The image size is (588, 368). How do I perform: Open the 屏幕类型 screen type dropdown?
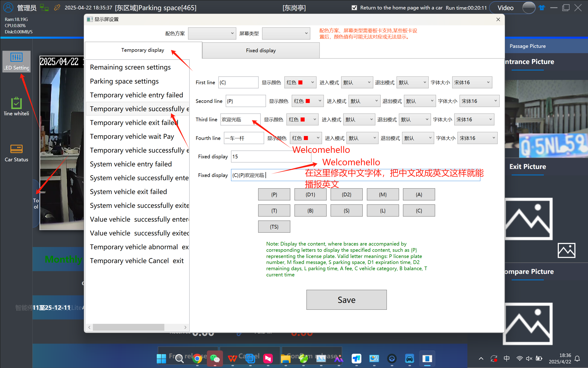pyautogui.click(x=286, y=33)
